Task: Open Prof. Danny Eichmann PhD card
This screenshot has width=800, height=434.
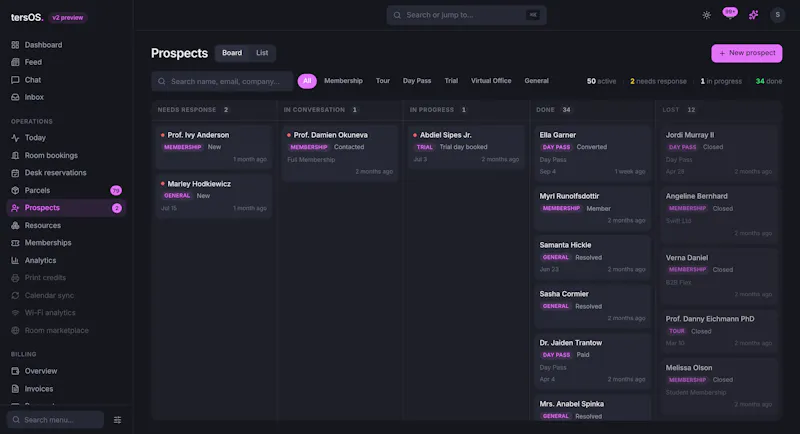Action: click(x=718, y=331)
